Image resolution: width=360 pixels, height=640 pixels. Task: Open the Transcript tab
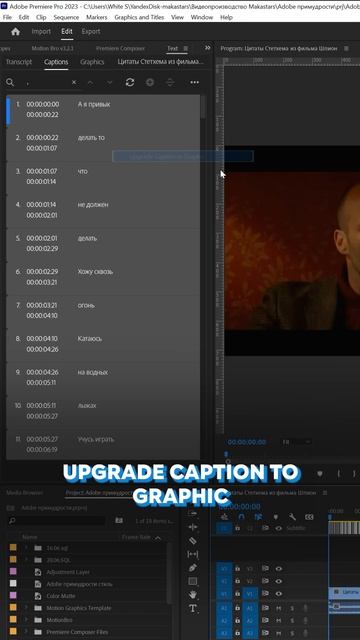tap(19, 62)
